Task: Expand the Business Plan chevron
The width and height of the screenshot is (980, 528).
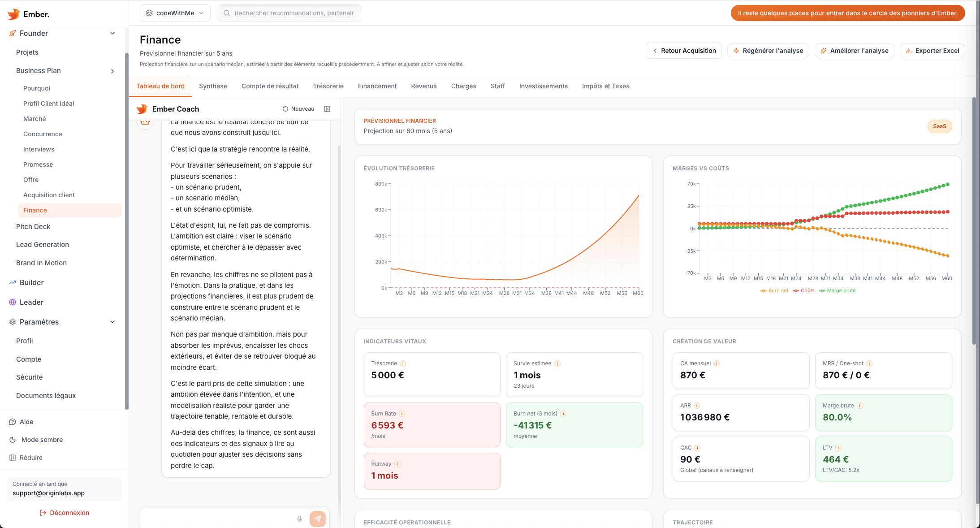Action: pyautogui.click(x=112, y=71)
